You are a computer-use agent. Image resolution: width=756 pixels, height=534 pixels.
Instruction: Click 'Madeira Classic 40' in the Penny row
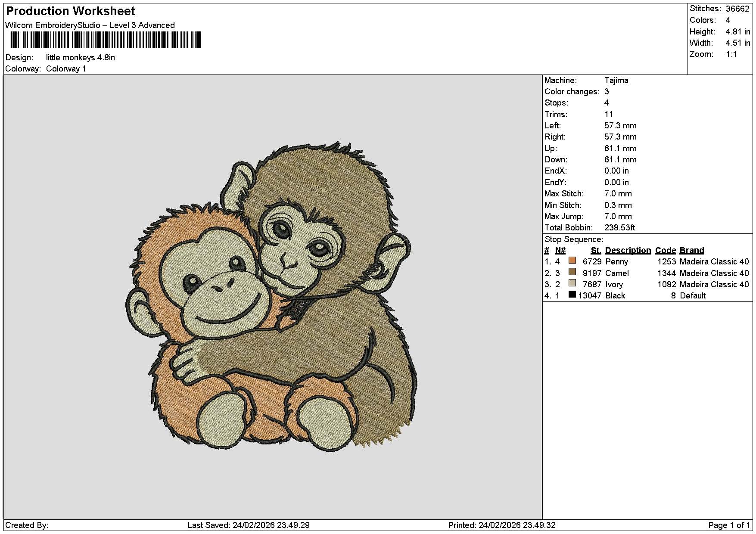pos(714,262)
